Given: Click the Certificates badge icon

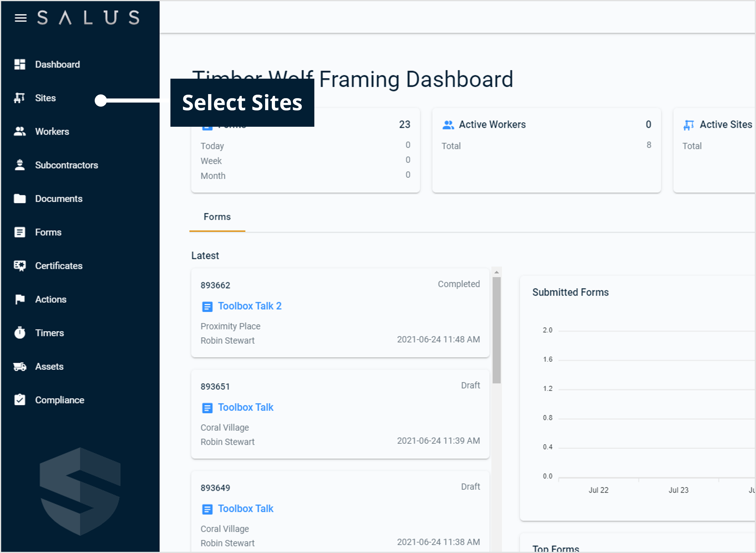Looking at the screenshot, I should (x=20, y=265).
